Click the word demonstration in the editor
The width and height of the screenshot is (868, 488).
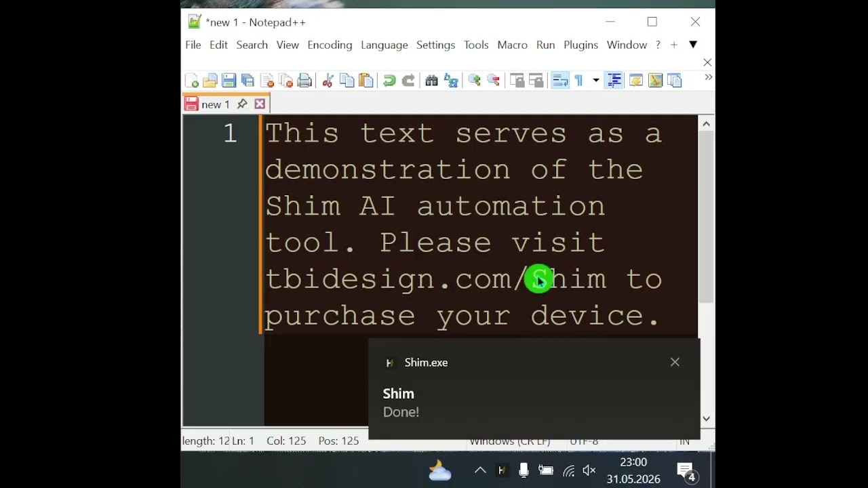tap(387, 169)
